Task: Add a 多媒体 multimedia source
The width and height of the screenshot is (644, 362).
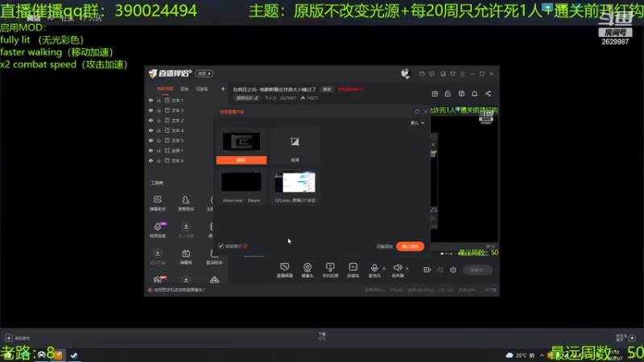Action: point(353,270)
